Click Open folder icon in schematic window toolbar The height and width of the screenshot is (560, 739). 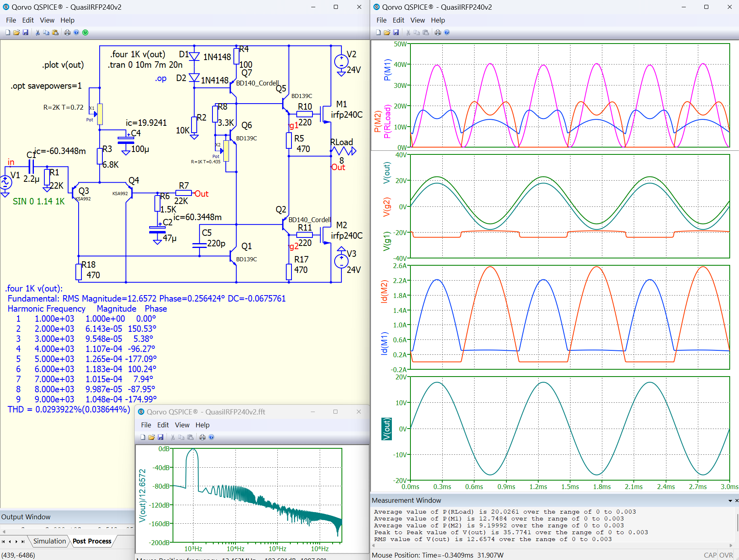[17, 33]
